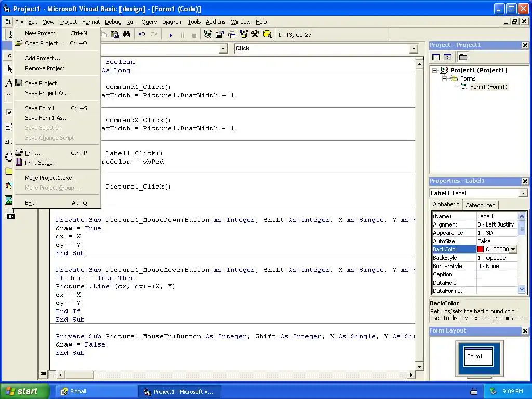Choose Add Project... menu entry
The image size is (532, 399).
tap(57, 58)
